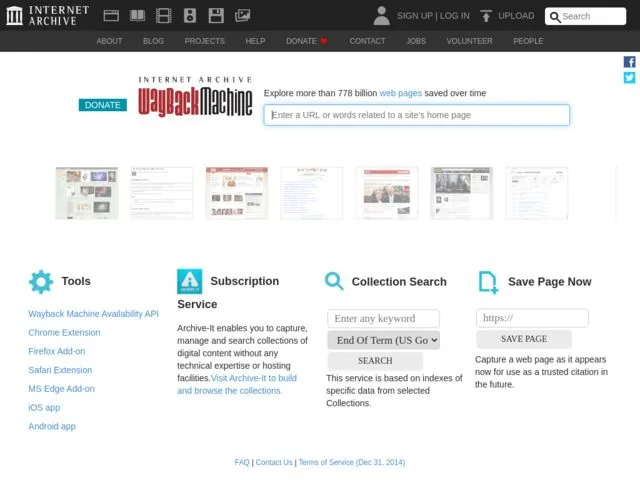640x480 pixels.
Task: Click the Archive-It subscription icon
Action: (x=189, y=281)
